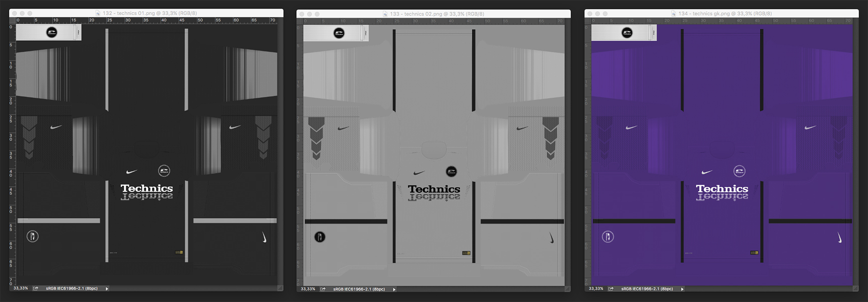Click the file proxy icon in the technics 01.png title
This screenshot has height=302, width=868.
tap(98, 14)
